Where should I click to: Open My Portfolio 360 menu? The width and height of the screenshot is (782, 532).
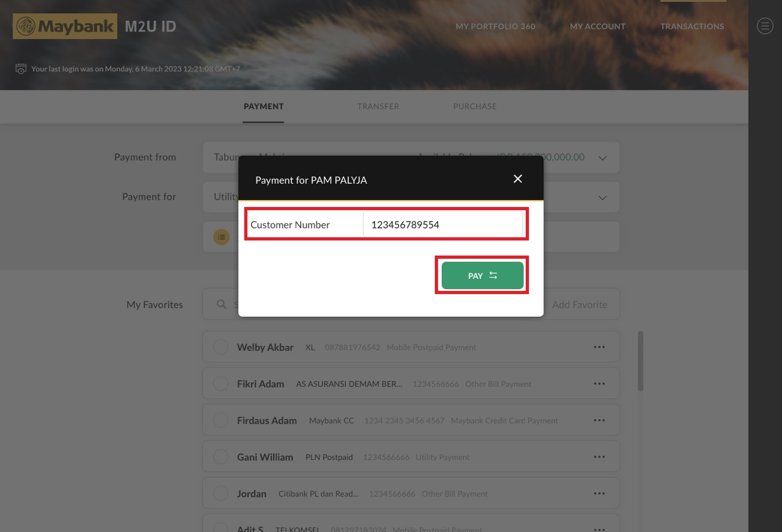tap(495, 27)
